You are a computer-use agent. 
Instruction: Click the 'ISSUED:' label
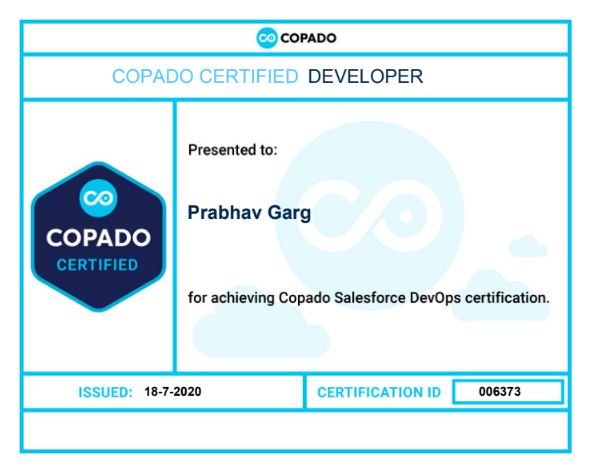(x=105, y=392)
